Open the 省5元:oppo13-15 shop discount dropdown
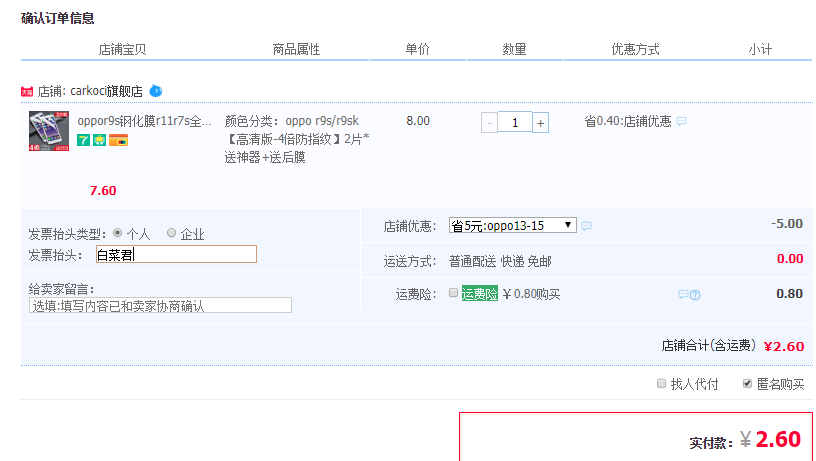Viewport: 816px width, 461px height. pyautogui.click(x=513, y=225)
